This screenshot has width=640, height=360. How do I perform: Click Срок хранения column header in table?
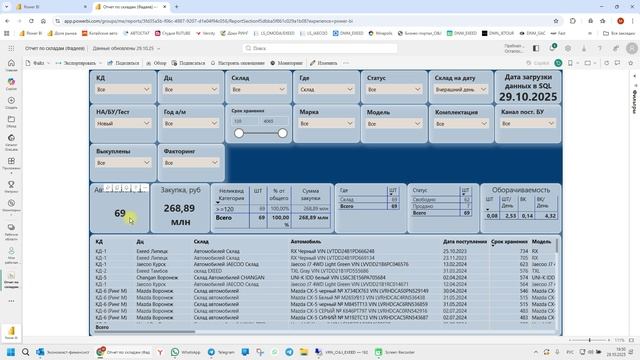(x=509, y=242)
